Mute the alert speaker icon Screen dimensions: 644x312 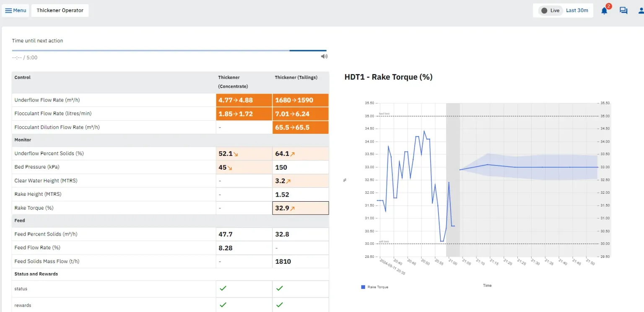point(324,57)
